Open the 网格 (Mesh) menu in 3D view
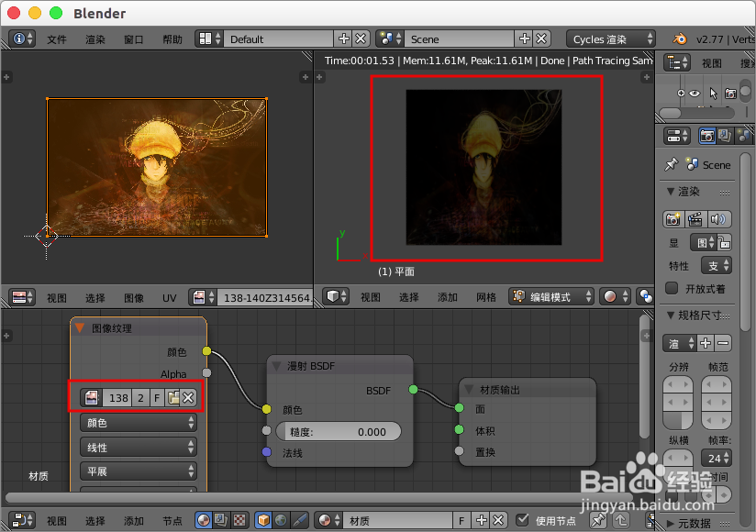The image size is (756, 532). [x=485, y=297]
